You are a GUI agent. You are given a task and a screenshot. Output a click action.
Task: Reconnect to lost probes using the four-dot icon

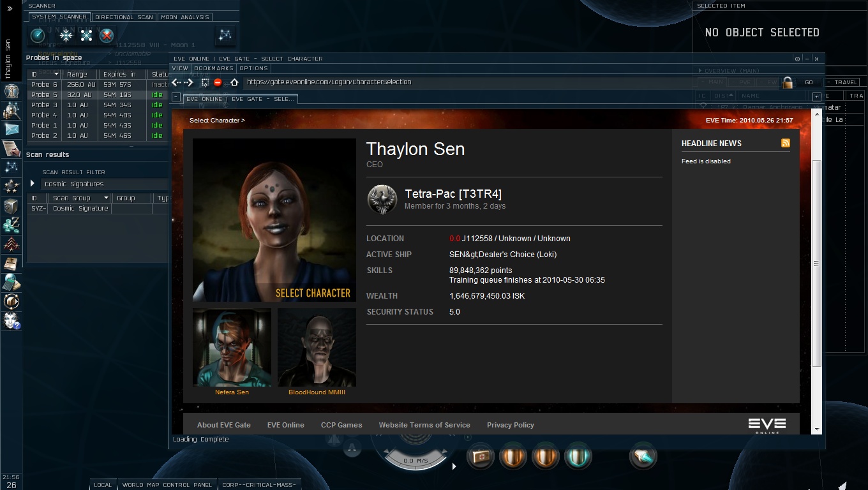[86, 35]
